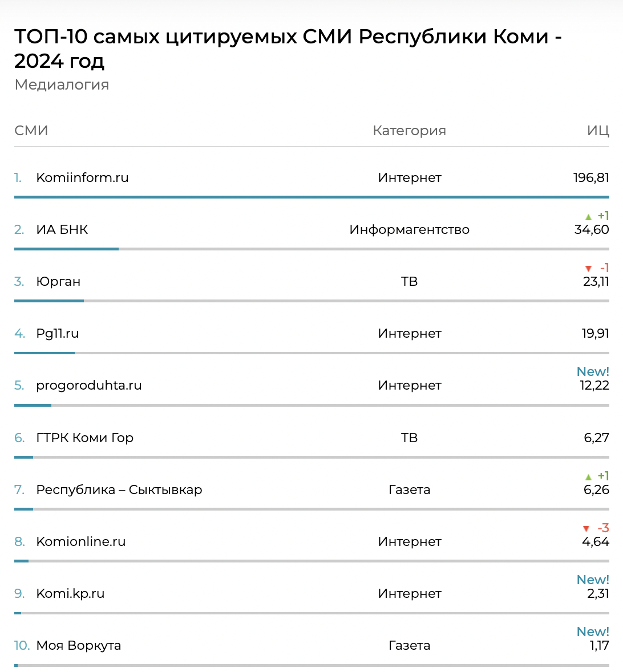Click the red down arrow for Komionline.ru
Screen dimensions: 623x672
point(586,529)
